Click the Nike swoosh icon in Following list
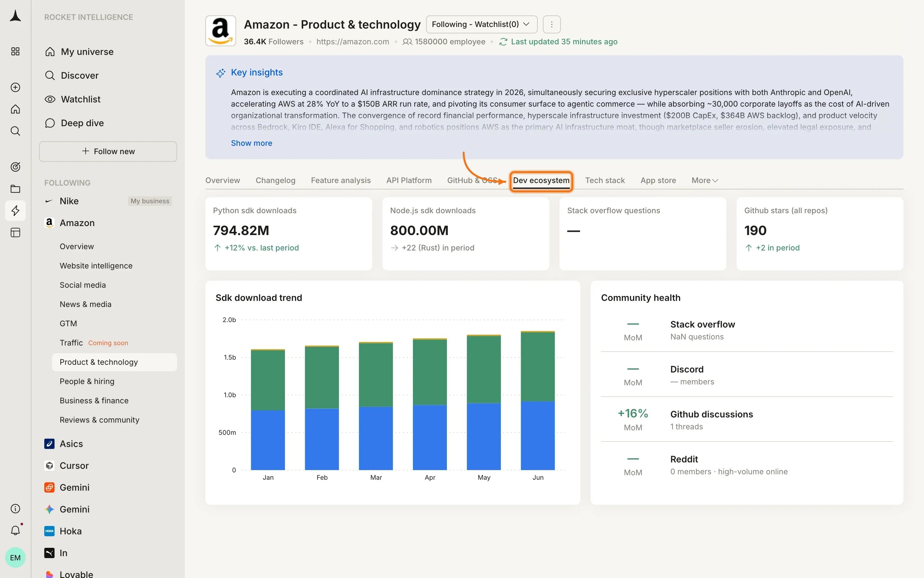The height and width of the screenshot is (578, 924). 49,201
